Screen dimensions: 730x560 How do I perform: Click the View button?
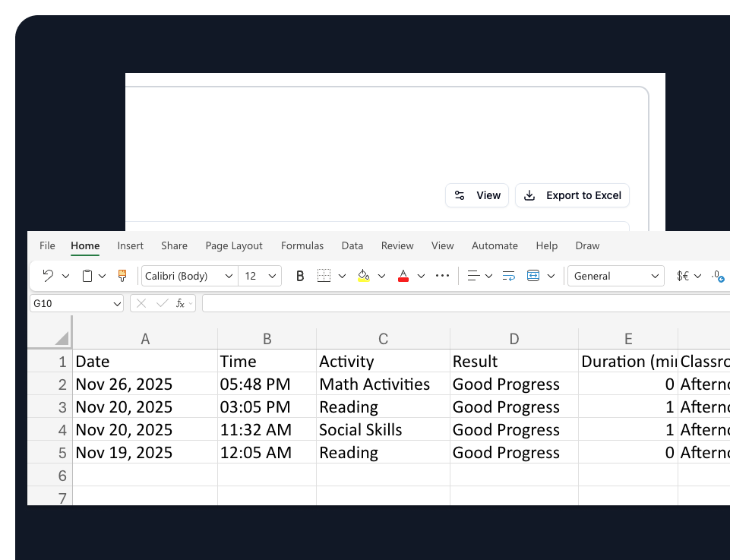pyautogui.click(x=477, y=195)
